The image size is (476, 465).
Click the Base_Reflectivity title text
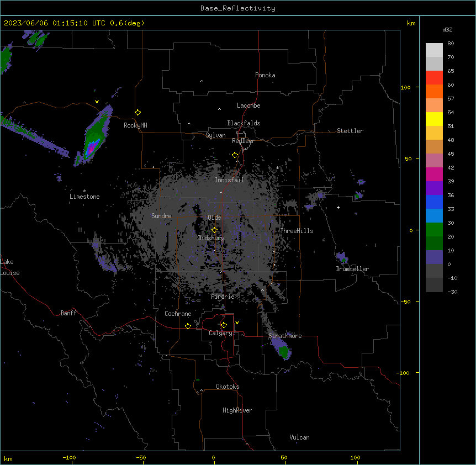coord(238,8)
